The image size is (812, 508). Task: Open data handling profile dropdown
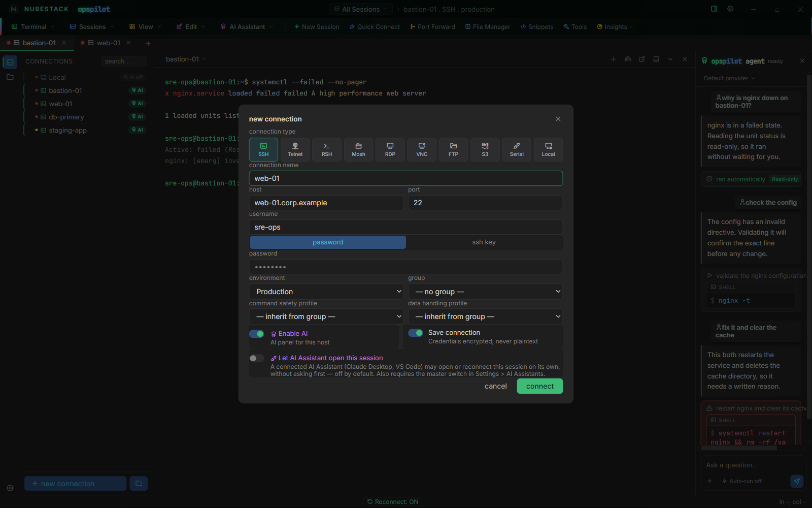[x=485, y=316]
